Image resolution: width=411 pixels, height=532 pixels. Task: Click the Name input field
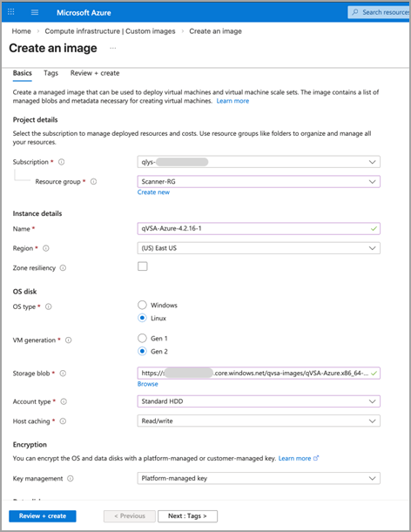pos(259,228)
